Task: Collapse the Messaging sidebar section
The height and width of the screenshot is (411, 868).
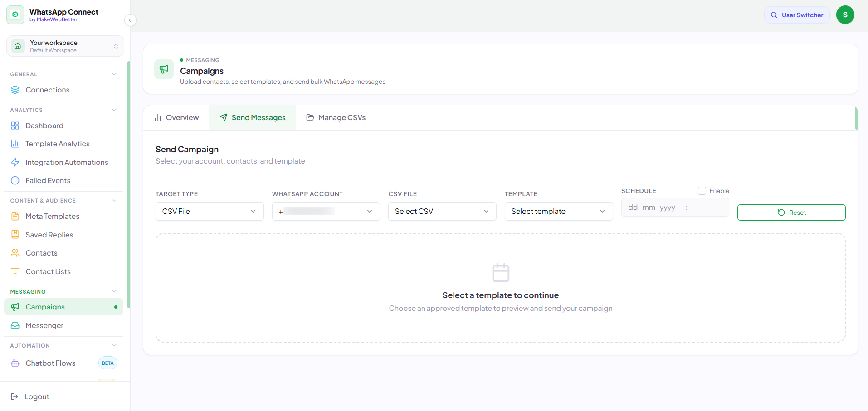Action: pyautogui.click(x=114, y=291)
